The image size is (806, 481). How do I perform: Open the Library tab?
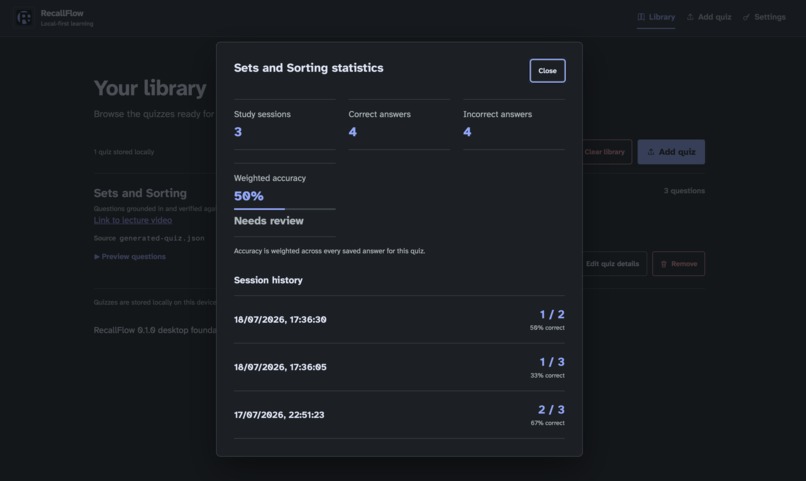pyautogui.click(x=656, y=17)
